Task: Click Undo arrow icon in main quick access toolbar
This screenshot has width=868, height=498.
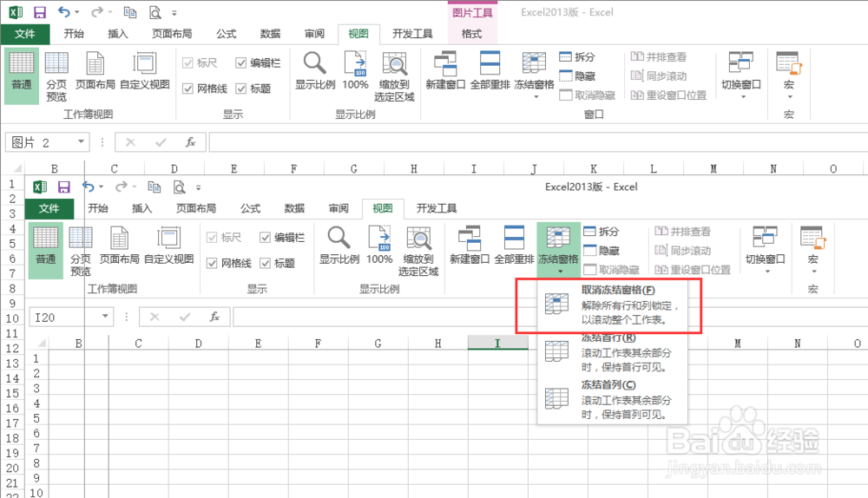Action: (63, 11)
